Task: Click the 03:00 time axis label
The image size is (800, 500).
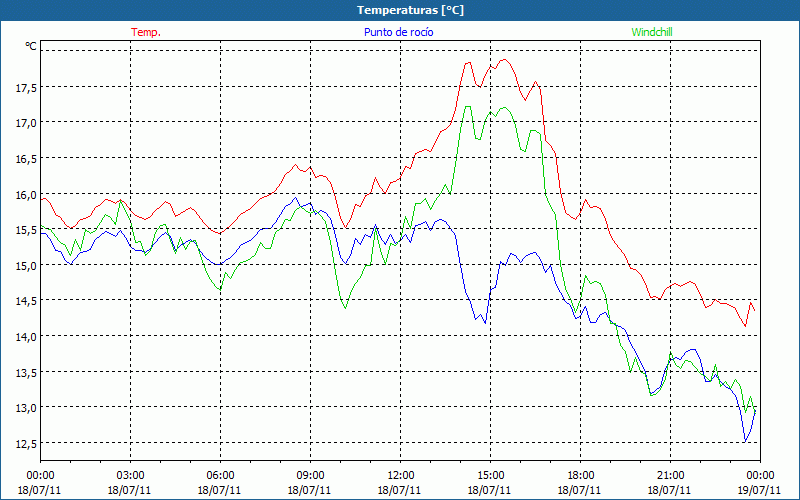Action: 130,476
